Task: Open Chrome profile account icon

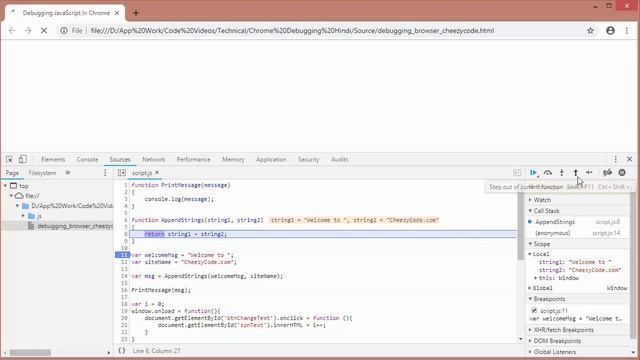Action: pos(610,31)
